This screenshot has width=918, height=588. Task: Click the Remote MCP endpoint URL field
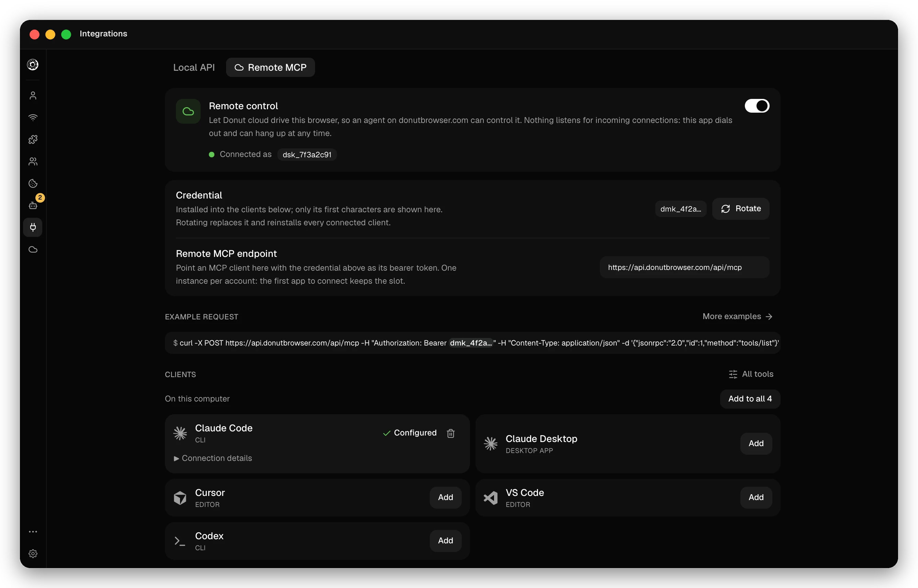684,267
